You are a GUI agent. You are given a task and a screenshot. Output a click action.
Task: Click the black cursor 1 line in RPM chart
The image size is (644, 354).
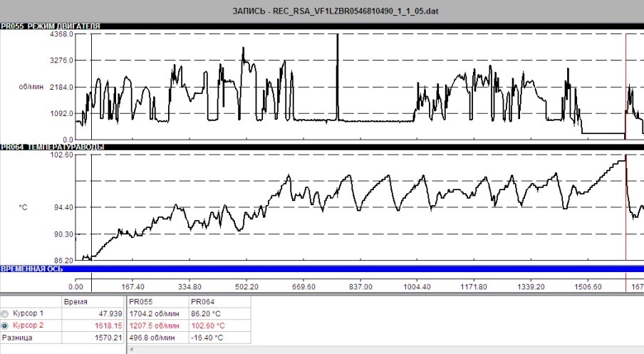[x=91, y=87]
